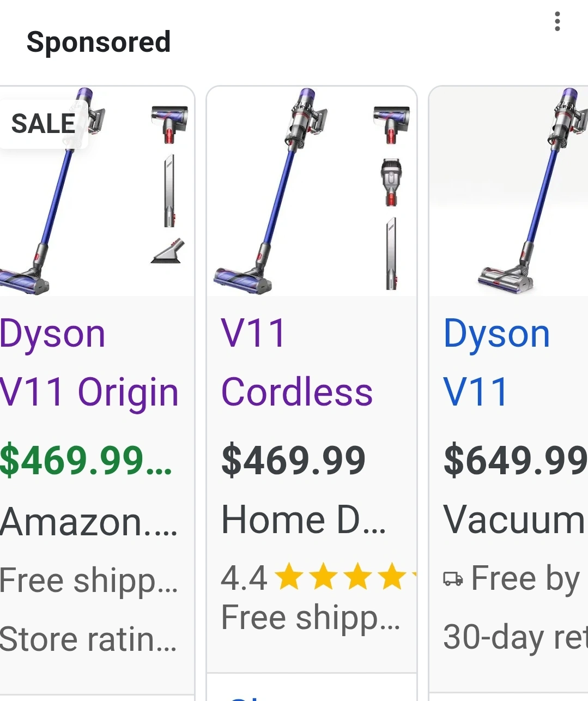The height and width of the screenshot is (701, 588).
Task: Open the Dyson V11 Origin vacuum image
Action: (97, 191)
